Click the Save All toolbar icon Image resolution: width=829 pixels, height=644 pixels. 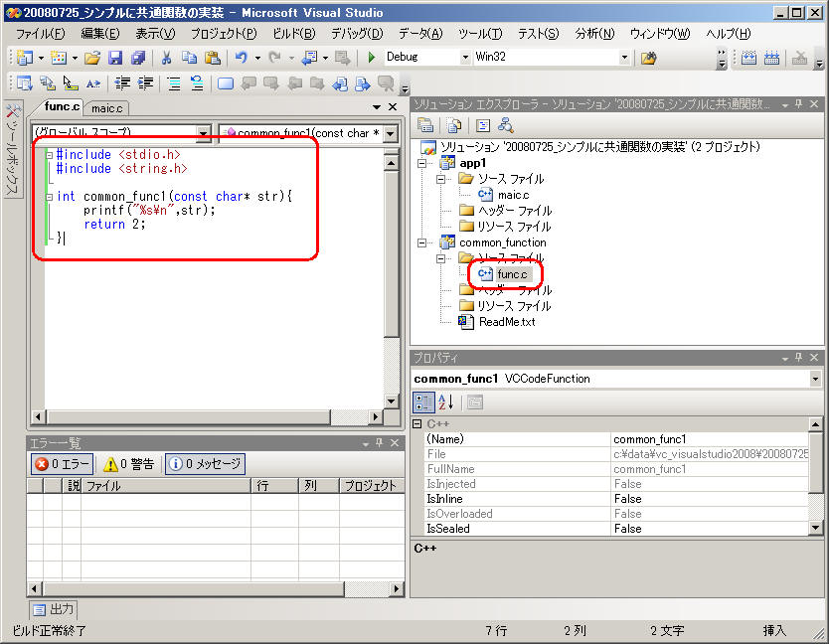138,58
